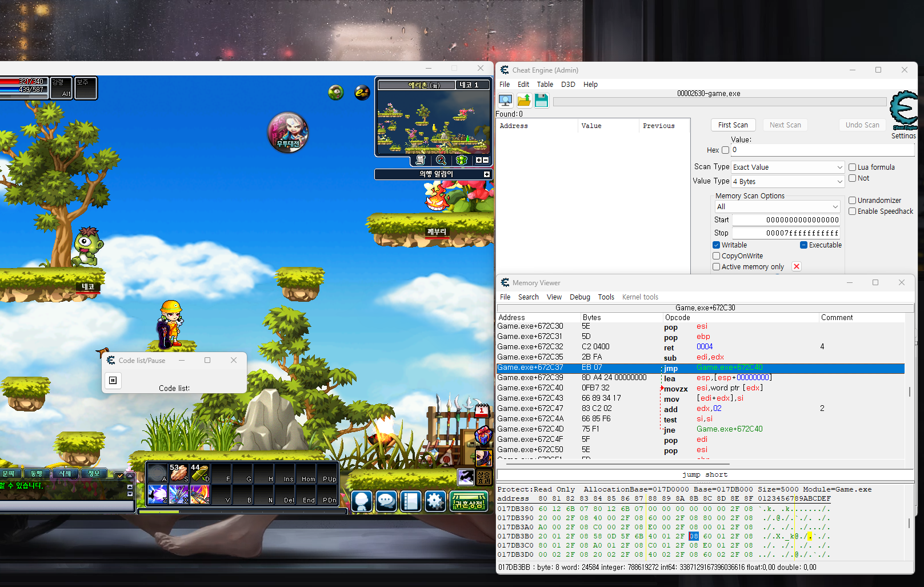The width and height of the screenshot is (924, 587).
Task: Open Memory Viewer Debug menu
Action: (580, 297)
